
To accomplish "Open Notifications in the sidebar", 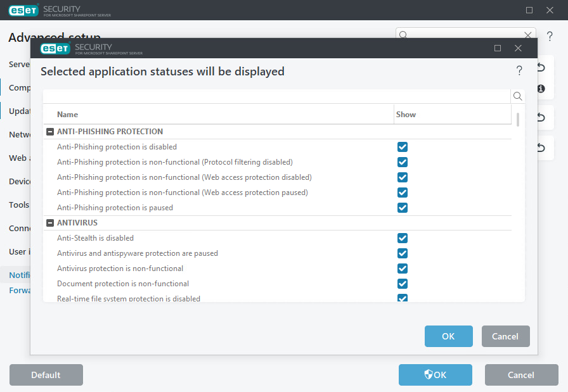I will click(20, 275).
